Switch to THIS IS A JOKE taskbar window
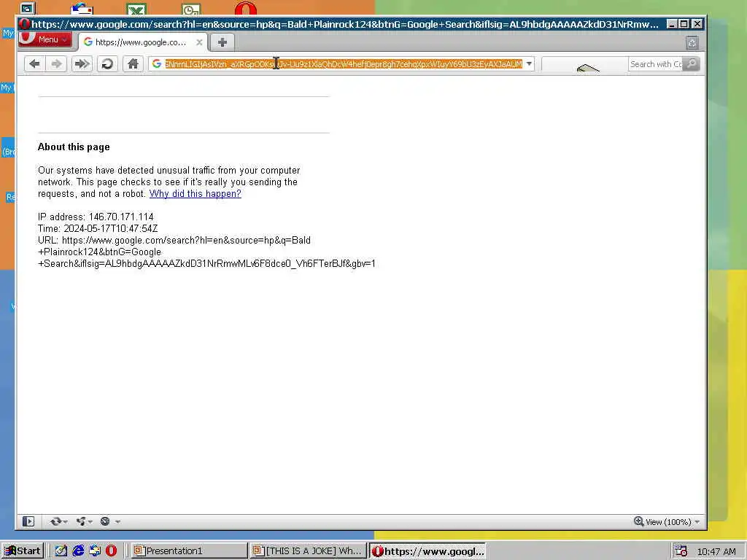 [x=309, y=551]
